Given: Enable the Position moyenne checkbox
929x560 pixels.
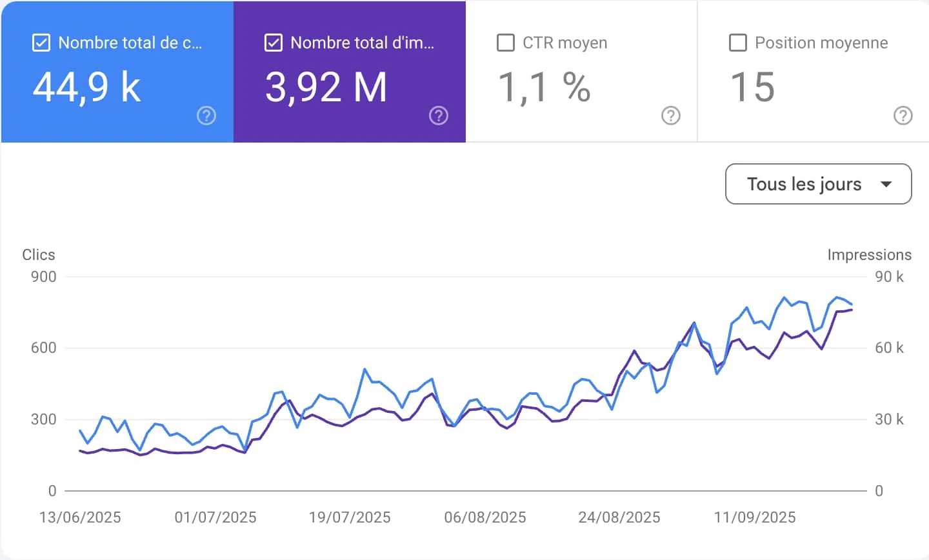Looking at the screenshot, I should click(737, 43).
